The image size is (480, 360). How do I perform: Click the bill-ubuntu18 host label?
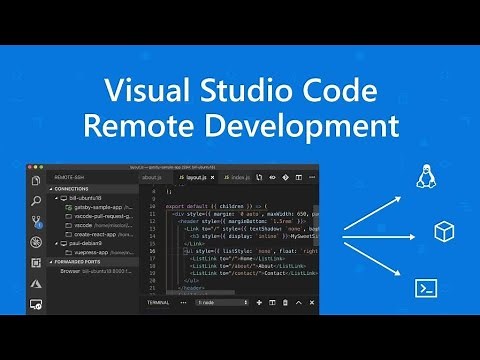[85, 198]
